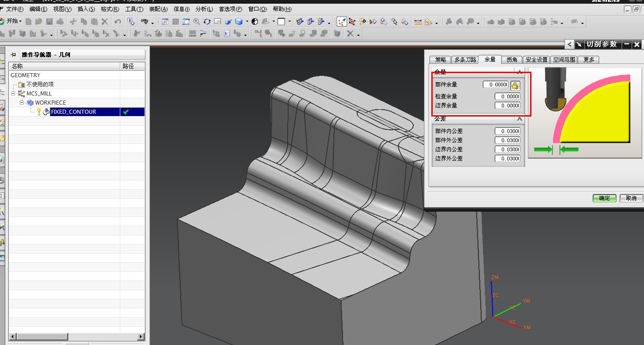Switch to the 更多 tab

click(x=588, y=59)
